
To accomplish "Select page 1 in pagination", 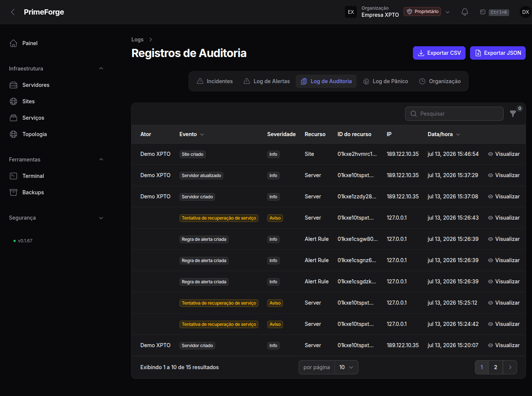I will pos(482,367).
